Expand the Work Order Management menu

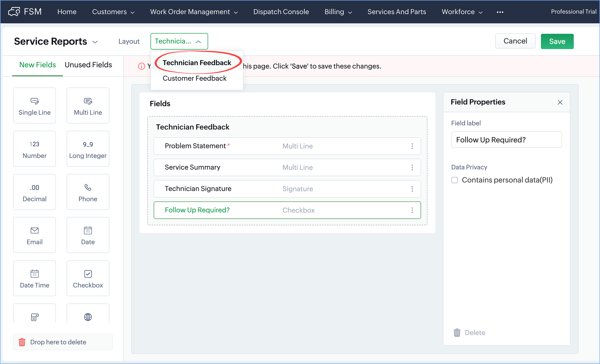tap(194, 12)
